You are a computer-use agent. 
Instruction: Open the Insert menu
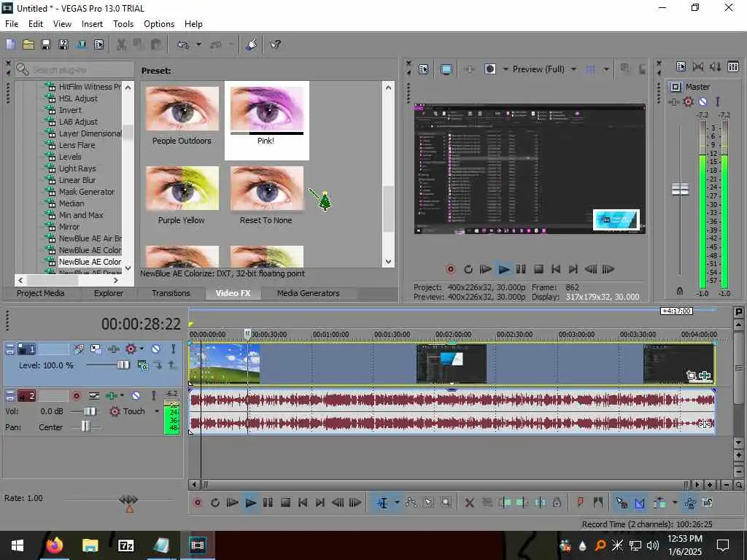pyautogui.click(x=92, y=24)
